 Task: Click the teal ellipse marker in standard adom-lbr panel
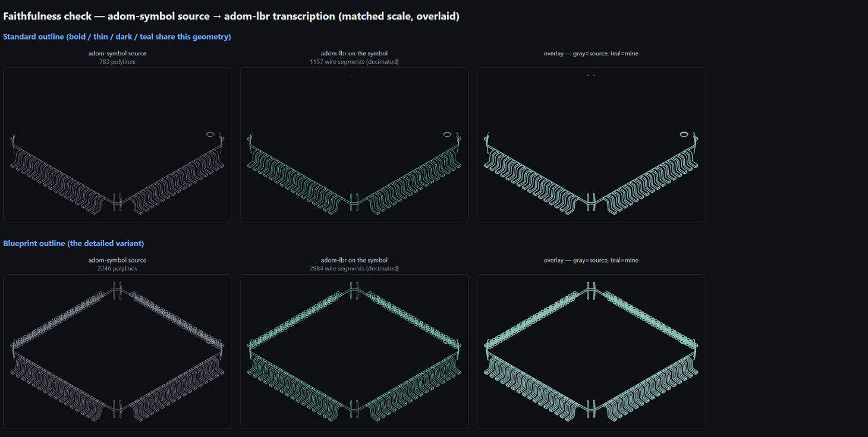pyautogui.click(x=447, y=134)
